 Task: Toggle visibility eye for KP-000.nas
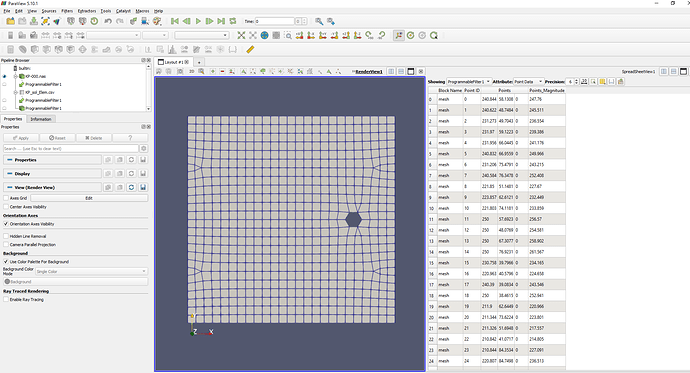[4, 76]
